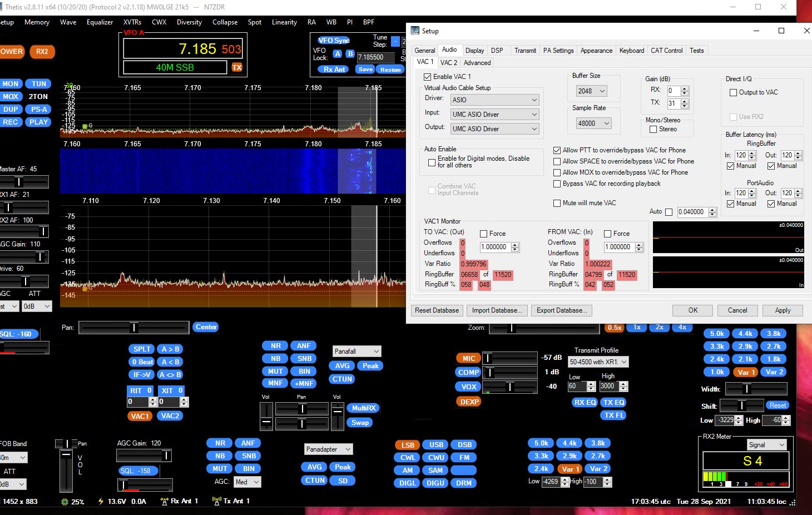
Task: Check the Output to VAC Direct I/Q option
Action: click(733, 92)
